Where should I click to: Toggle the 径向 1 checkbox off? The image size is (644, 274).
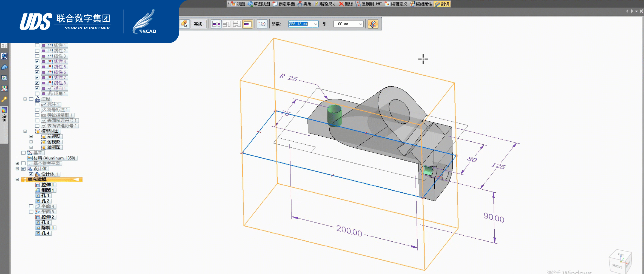pyautogui.click(x=37, y=88)
